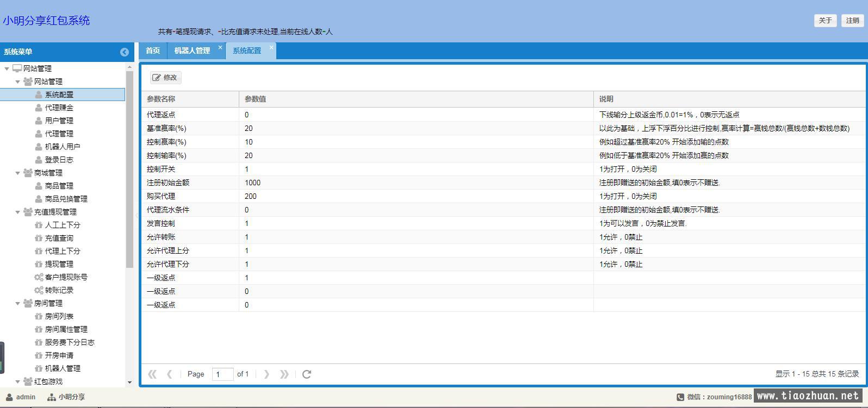The width and height of the screenshot is (868, 408).
Task: Open 充值查询 in the sidebar
Action: coord(59,238)
